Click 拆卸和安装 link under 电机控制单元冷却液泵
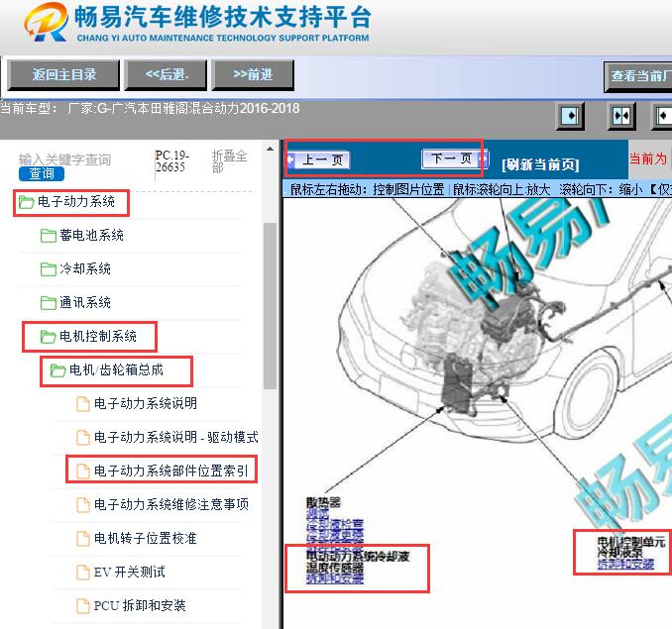The image size is (672, 629). (625, 564)
